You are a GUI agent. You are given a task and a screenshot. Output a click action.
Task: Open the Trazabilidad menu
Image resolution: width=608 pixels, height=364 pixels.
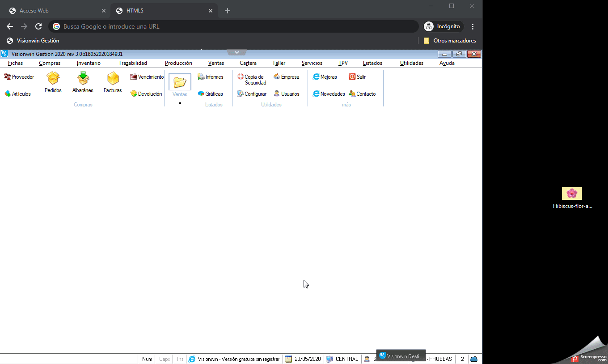pyautogui.click(x=133, y=63)
